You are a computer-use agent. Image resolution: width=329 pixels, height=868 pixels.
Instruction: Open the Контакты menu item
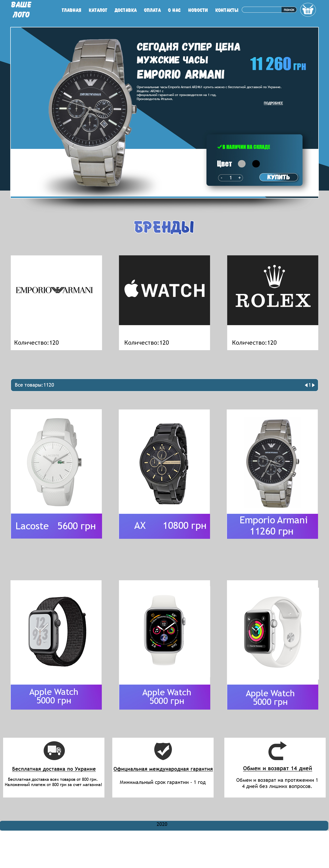click(x=226, y=10)
